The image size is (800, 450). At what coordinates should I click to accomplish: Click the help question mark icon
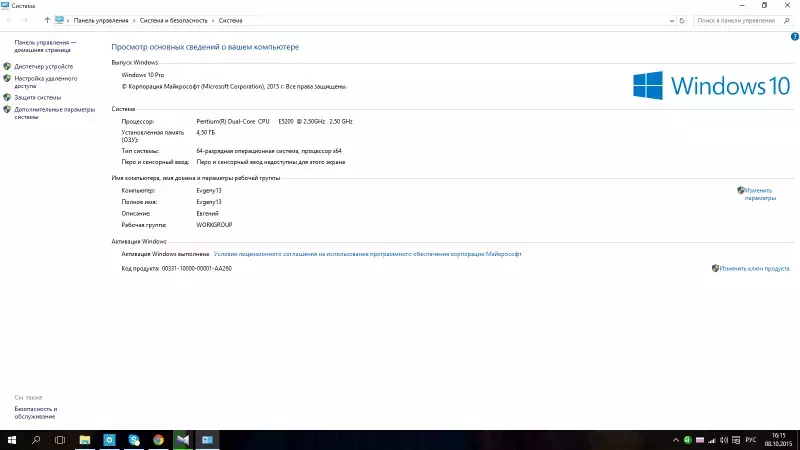click(x=794, y=37)
